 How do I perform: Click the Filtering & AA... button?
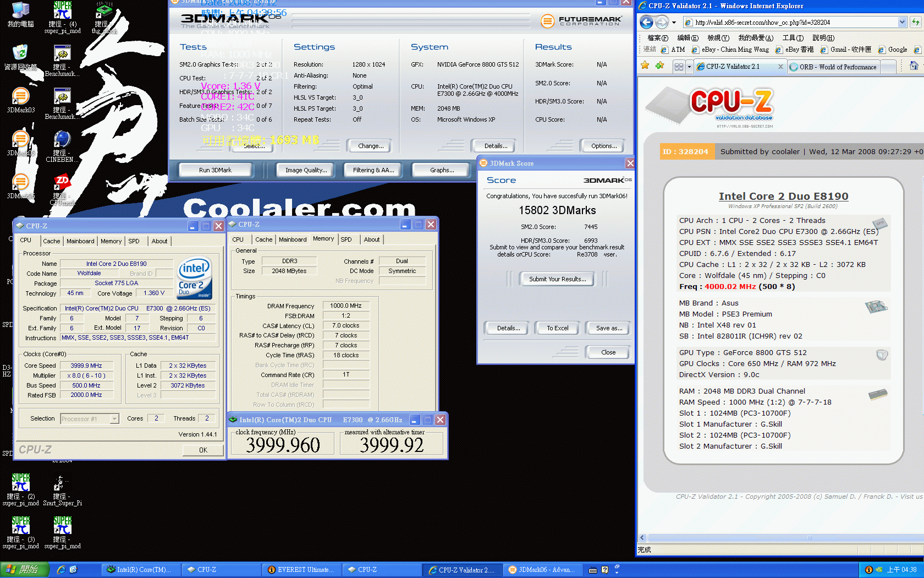tap(373, 170)
